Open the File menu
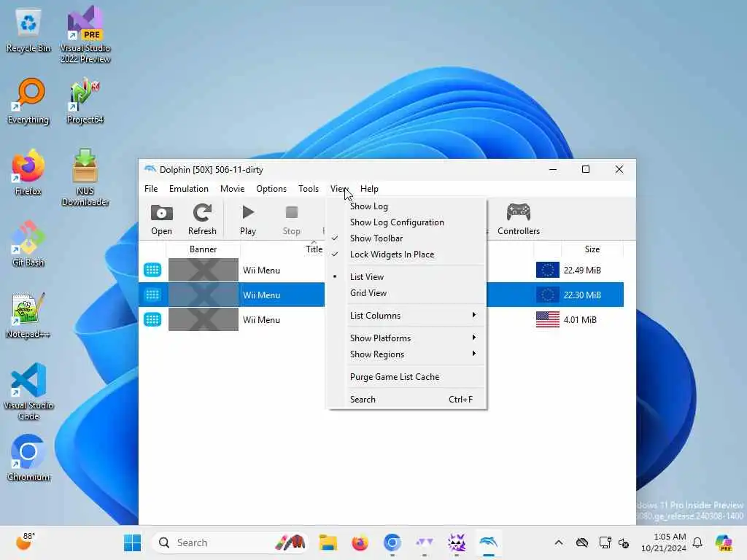 (151, 189)
